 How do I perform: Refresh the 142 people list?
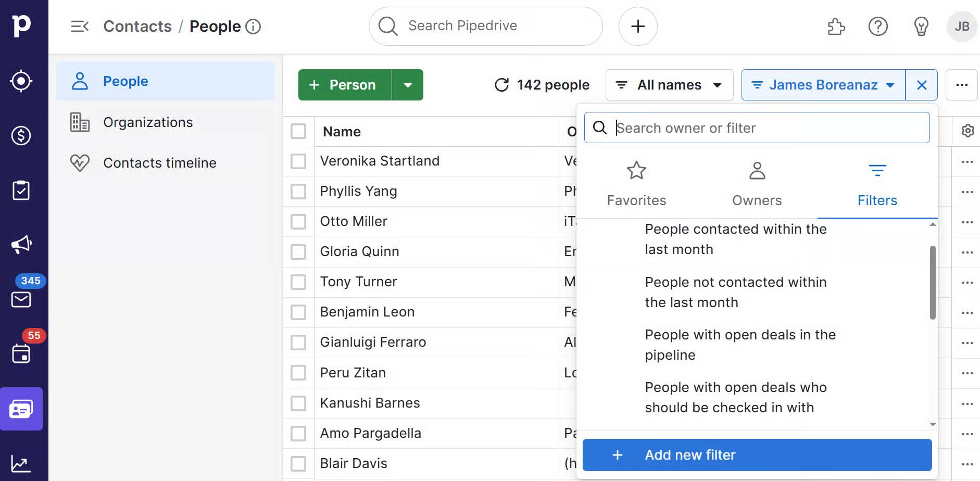coord(501,85)
